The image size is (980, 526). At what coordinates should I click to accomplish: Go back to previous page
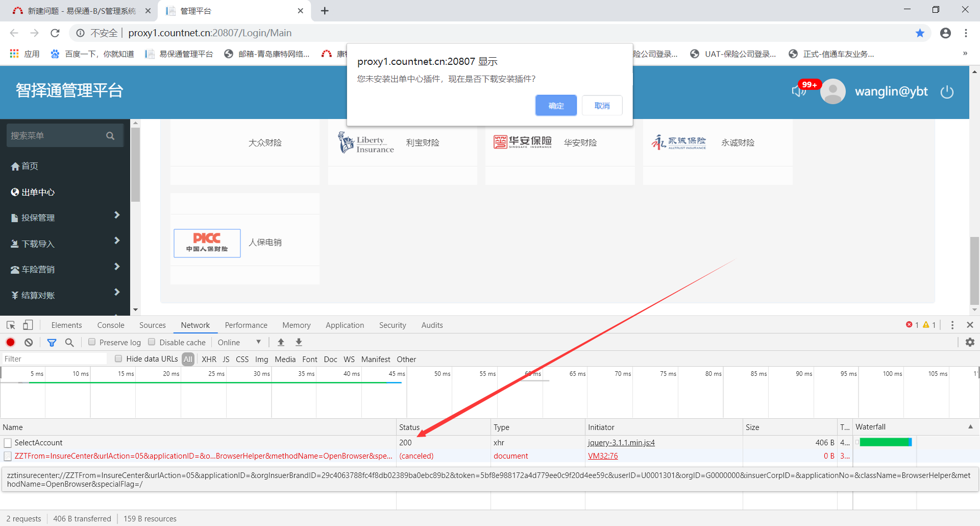(14, 33)
